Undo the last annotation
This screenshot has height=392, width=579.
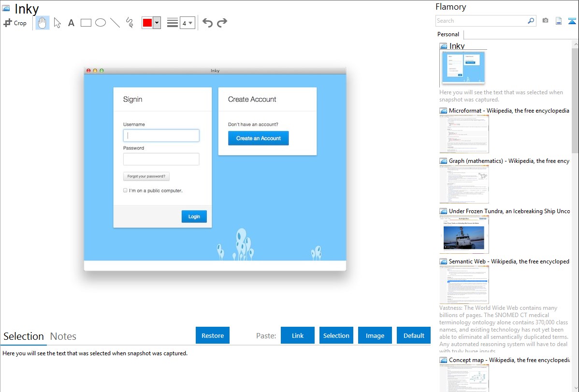click(x=207, y=23)
